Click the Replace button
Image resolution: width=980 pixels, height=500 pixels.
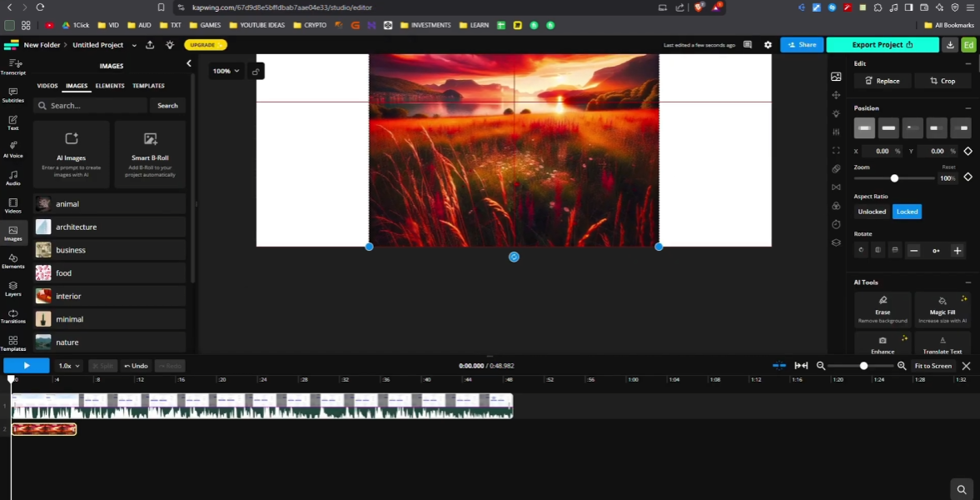pos(882,81)
